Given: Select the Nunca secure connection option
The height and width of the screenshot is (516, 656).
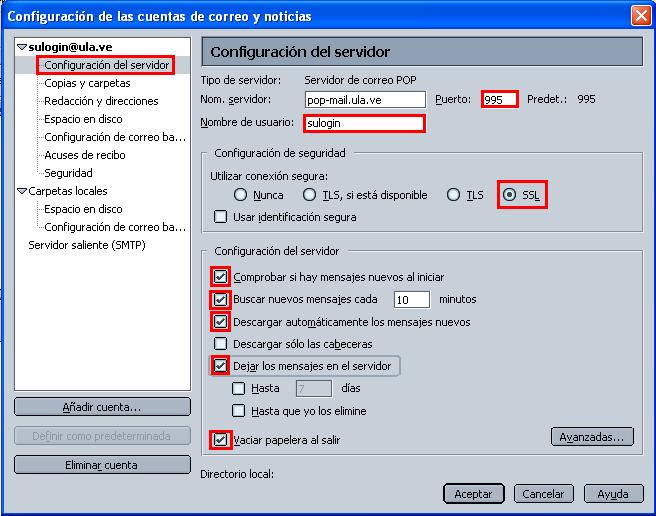Looking at the screenshot, I should pyautogui.click(x=241, y=195).
